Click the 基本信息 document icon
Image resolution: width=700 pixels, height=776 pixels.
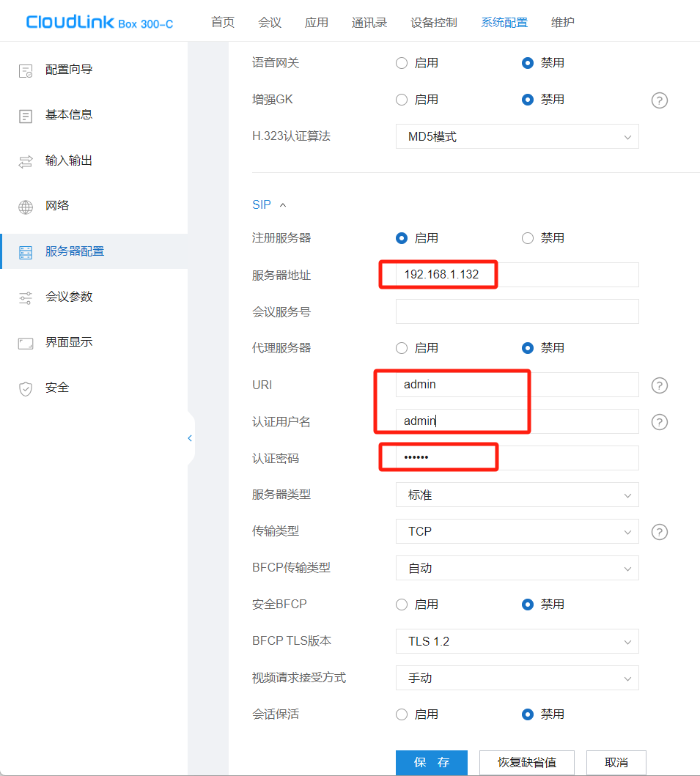point(25,117)
